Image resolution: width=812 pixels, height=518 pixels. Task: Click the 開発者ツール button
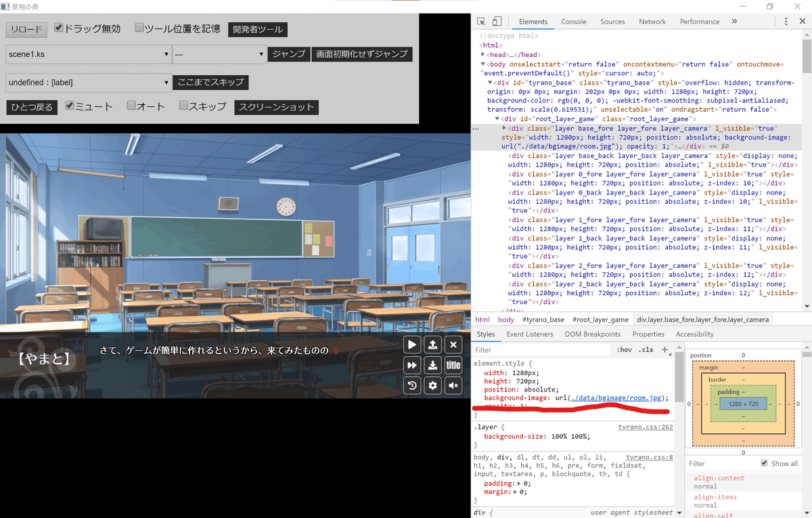point(257,30)
